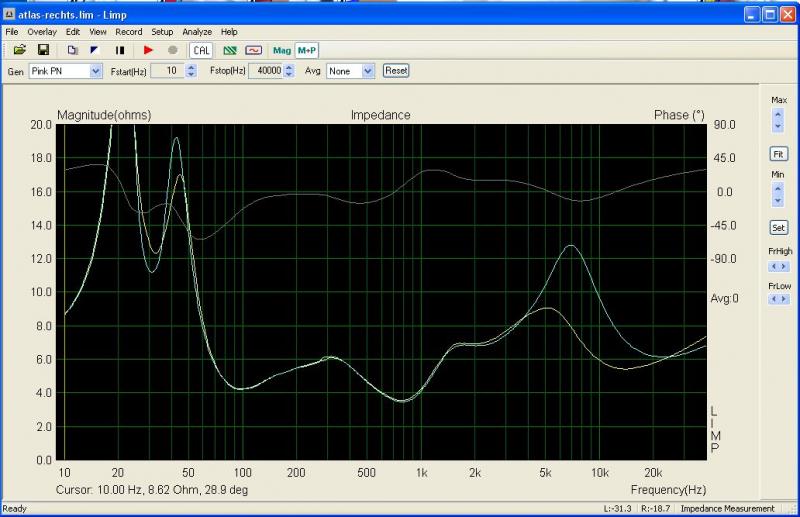Toggle the Mag magnitude-only view
Screen dimensions: 800x517
point(281,49)
